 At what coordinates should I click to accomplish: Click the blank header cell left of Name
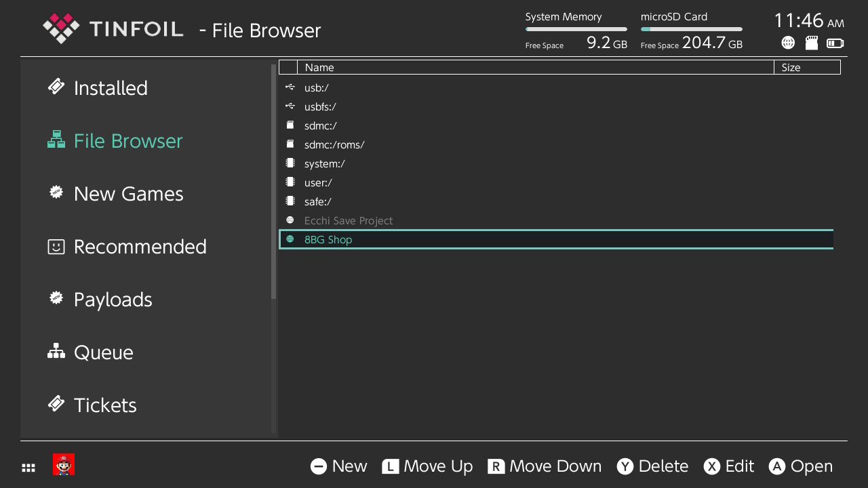[x=288, y=67]
